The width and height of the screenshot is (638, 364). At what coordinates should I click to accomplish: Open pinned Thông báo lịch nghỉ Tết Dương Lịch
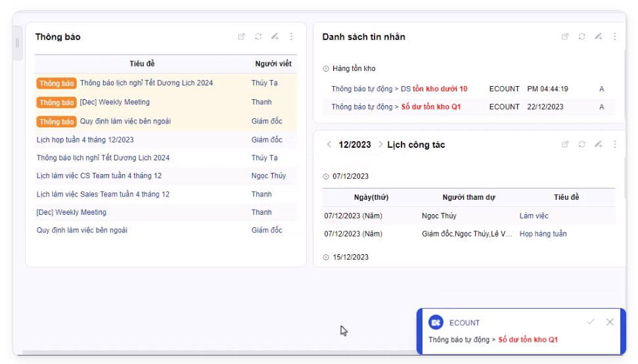pos(147,83)
